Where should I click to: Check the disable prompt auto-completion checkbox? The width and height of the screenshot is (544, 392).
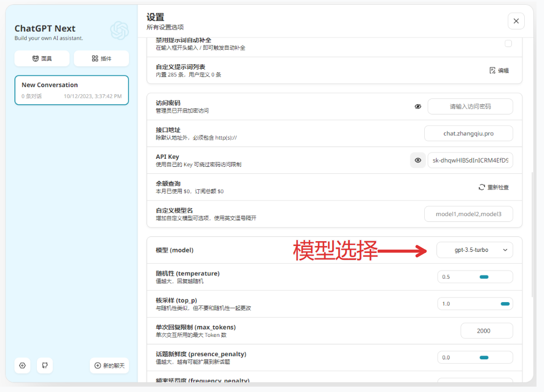tap(508, 44)
